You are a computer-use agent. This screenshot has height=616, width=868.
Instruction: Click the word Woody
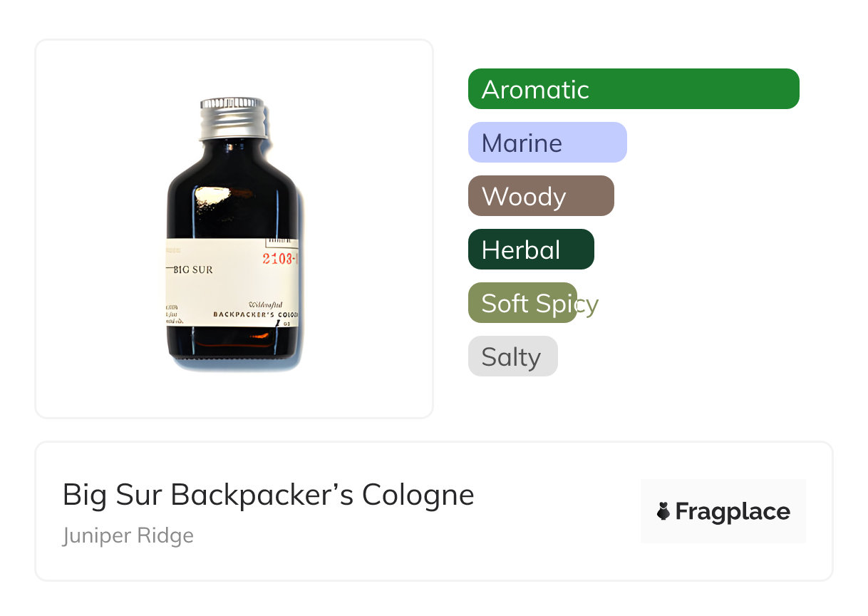524,196
